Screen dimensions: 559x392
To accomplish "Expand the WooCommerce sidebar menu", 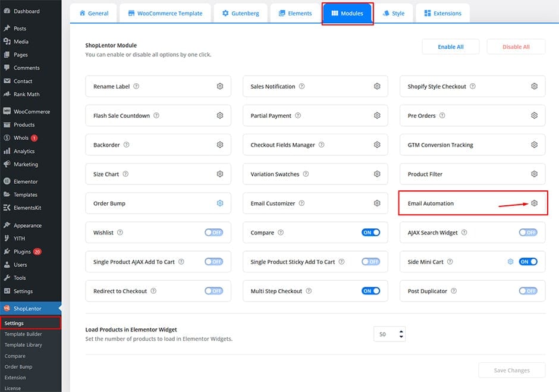I will 33,111.
